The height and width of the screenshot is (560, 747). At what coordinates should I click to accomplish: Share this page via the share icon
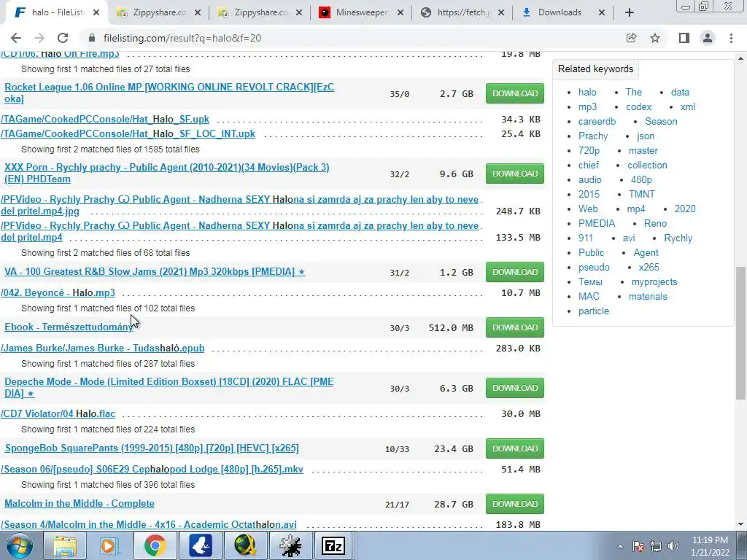pyautogui.click(x=632, y=38)
